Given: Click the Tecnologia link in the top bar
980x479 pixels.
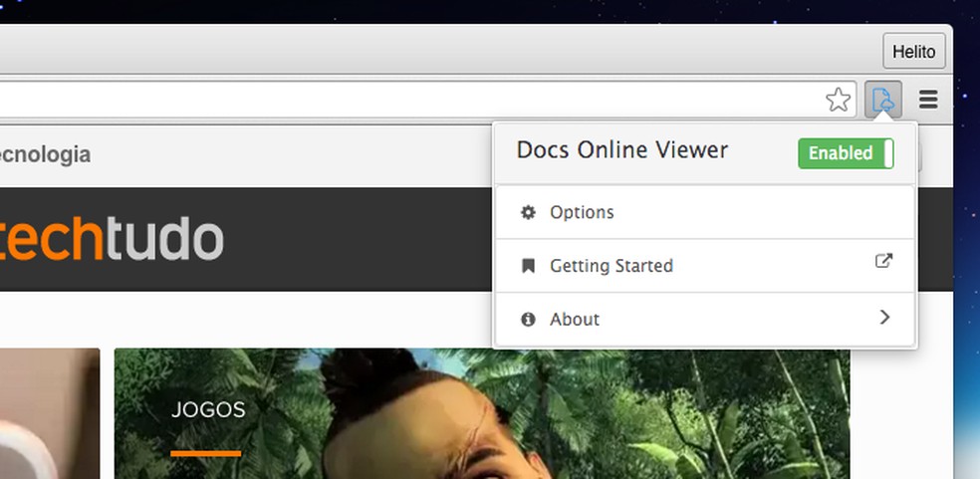Looking at the screenshot, I should click(x=45, y=154).
